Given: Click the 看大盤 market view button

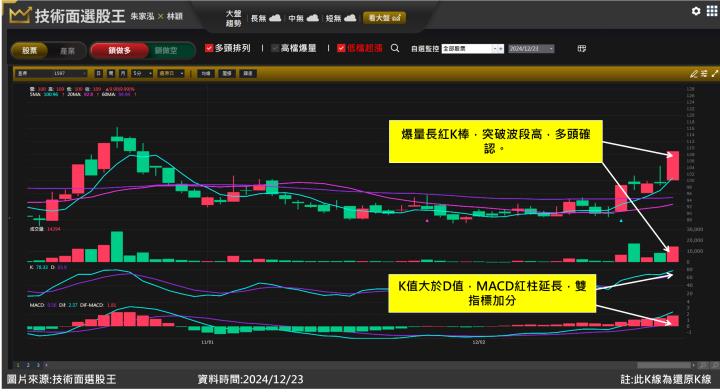Looking at the screenshot, I should tap(384, 18).
